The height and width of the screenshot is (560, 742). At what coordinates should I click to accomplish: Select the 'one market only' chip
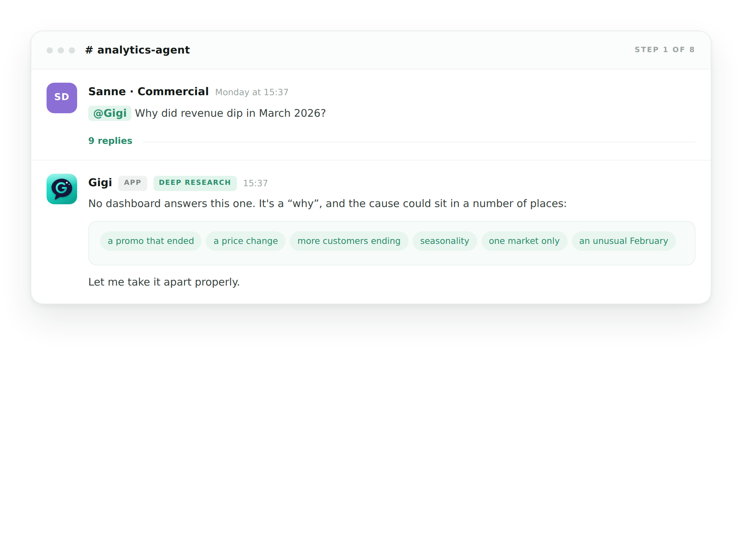point(524,241)
